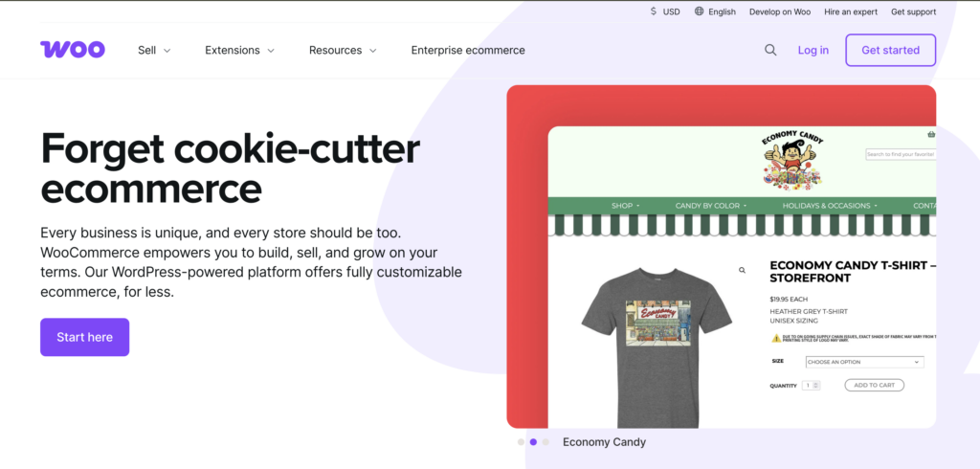This screenshot has height=469, width=980.
Task: Select English language option
Action: [715, 11]
